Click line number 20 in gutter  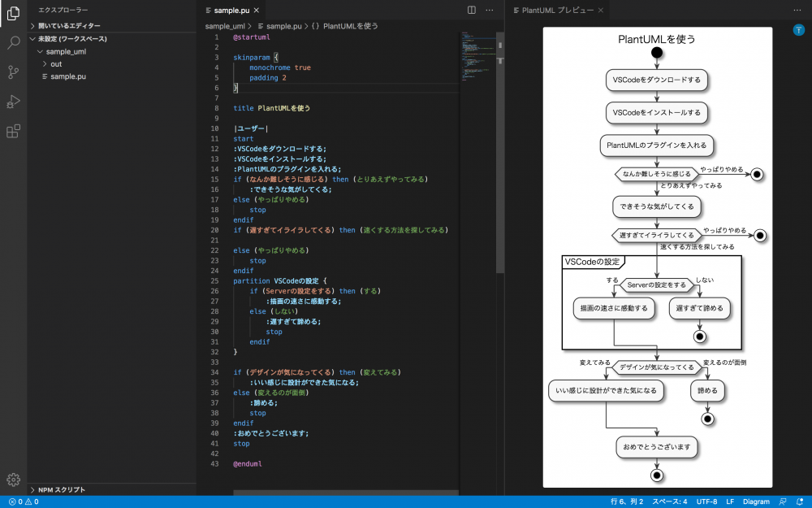(x=214, y=230)
